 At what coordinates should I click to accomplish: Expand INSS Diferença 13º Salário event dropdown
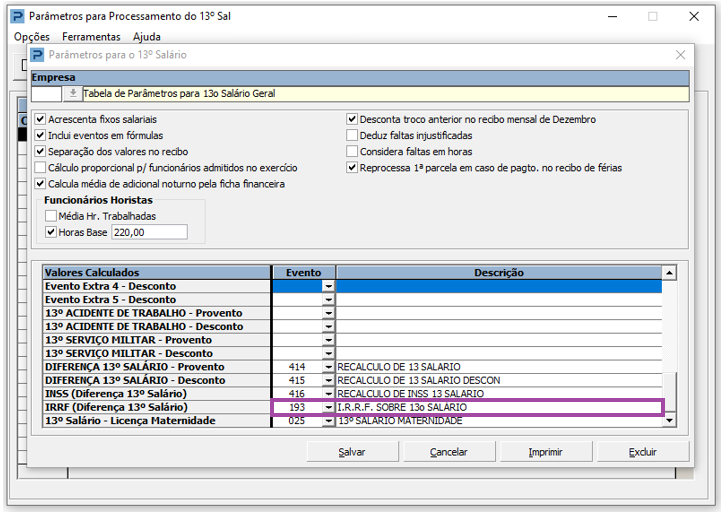tap(328, 394)
